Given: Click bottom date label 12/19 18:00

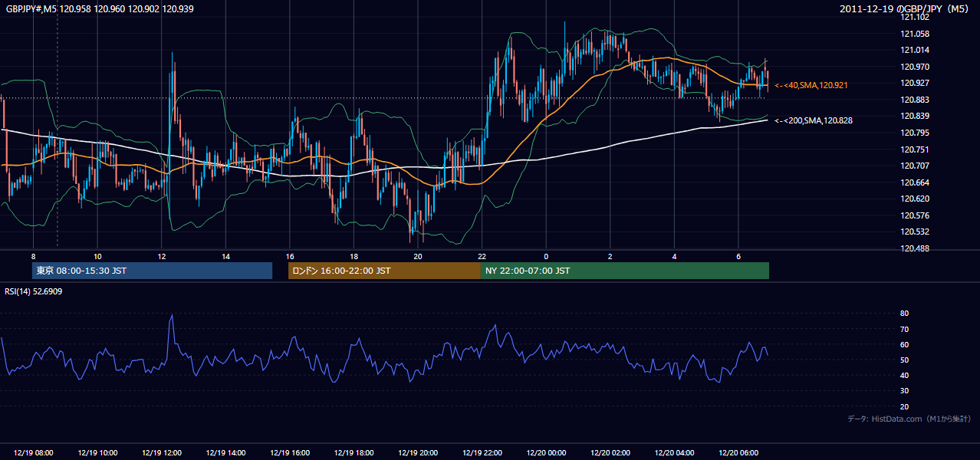Looking at the screenshot, I should point(354,453).
